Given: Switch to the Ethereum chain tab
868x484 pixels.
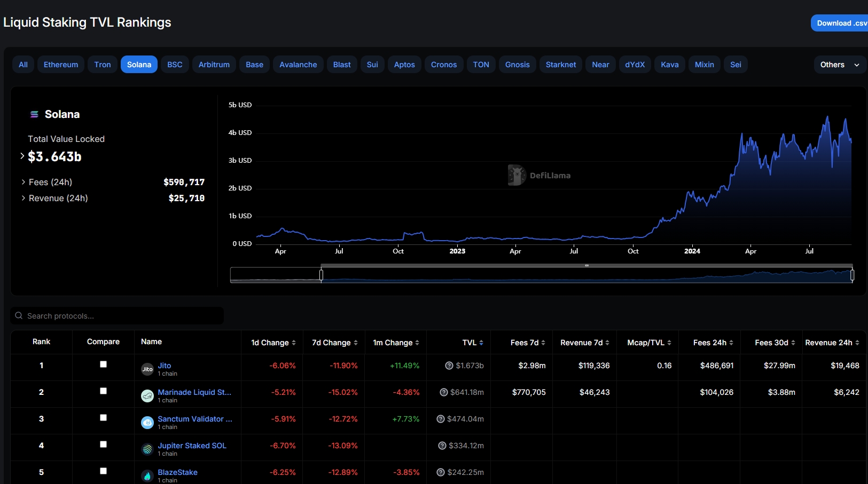Looking at the screenshot, I should pos(61,65).
